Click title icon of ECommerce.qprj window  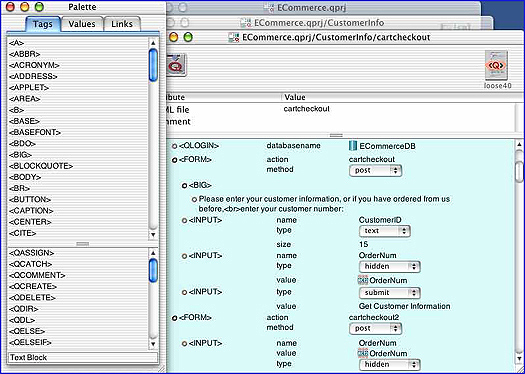(269, 7)
